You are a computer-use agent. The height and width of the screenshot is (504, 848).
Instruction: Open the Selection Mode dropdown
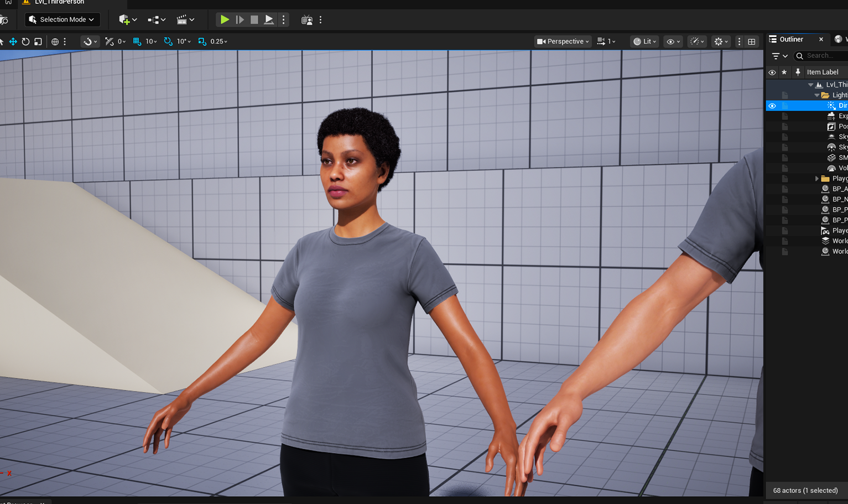[x=61, y=19]
